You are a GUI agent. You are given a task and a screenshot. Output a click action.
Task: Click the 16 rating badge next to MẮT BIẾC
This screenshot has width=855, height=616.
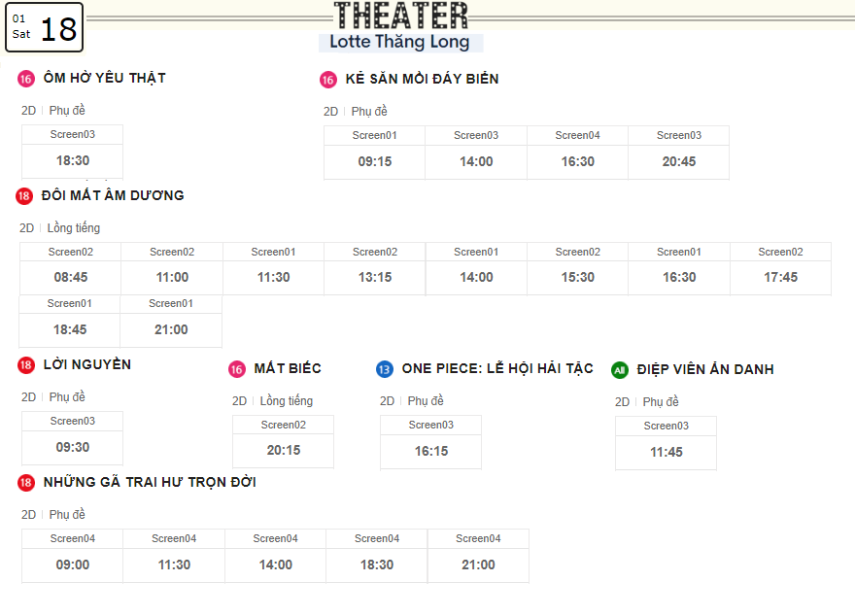click(x=237, y=369)
